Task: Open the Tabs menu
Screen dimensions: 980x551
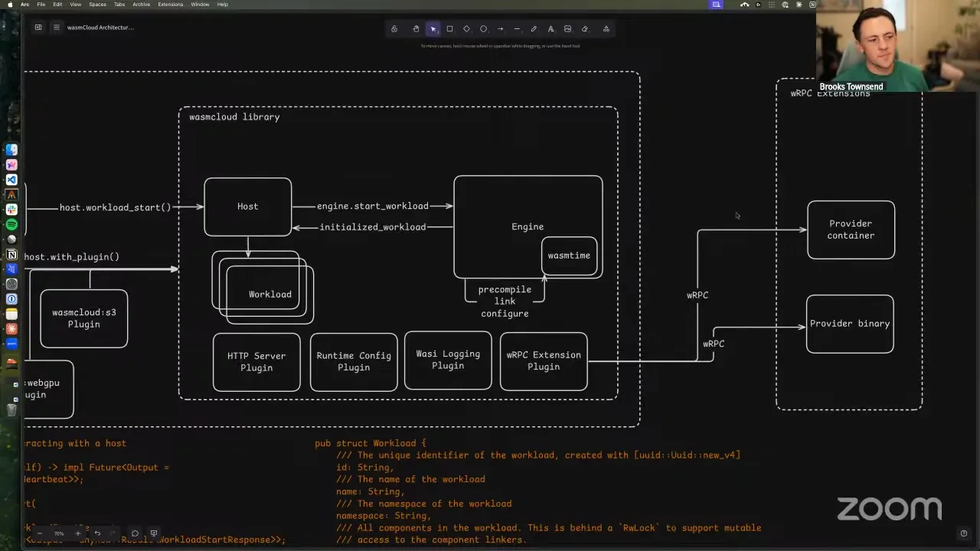Action: click(x=119, y=5)
